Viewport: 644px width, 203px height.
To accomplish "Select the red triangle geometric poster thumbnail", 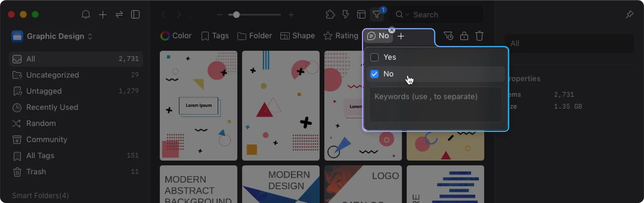I will click(x=281, y=106).
